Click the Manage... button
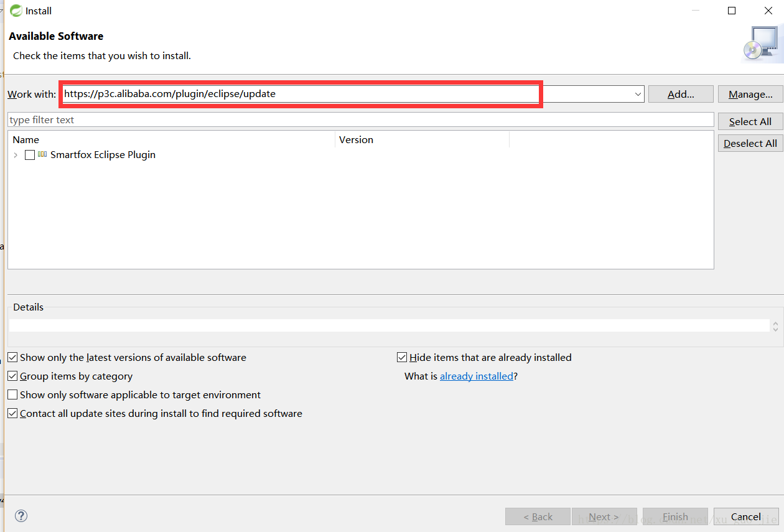Viewport: 784px width, 532px height. tap(750, 94)
